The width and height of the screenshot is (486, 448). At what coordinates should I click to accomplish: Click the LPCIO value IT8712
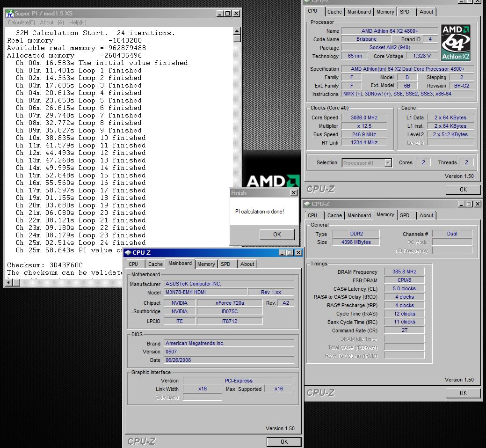[x=230, y=321]
